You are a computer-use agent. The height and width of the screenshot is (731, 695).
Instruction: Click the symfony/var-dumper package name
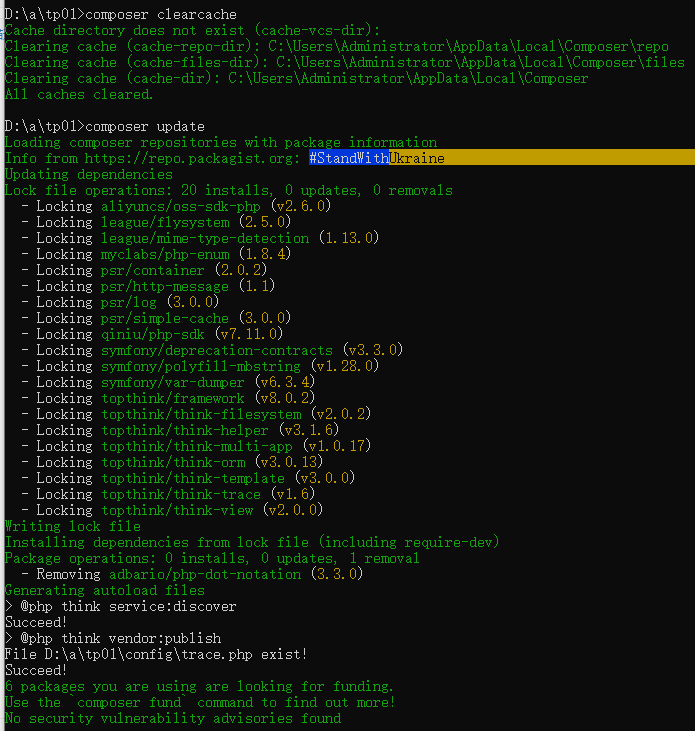click(173, 382)
